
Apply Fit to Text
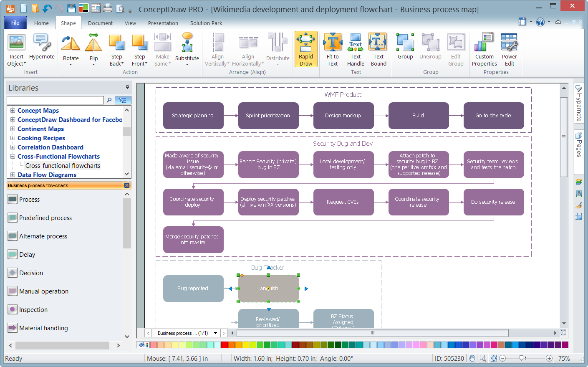[333, 49]
